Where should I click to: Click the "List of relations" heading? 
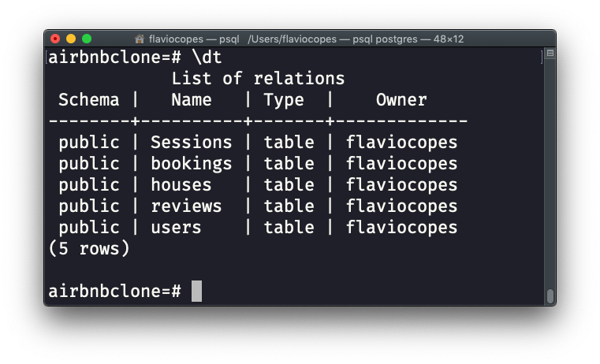[258, 79]
